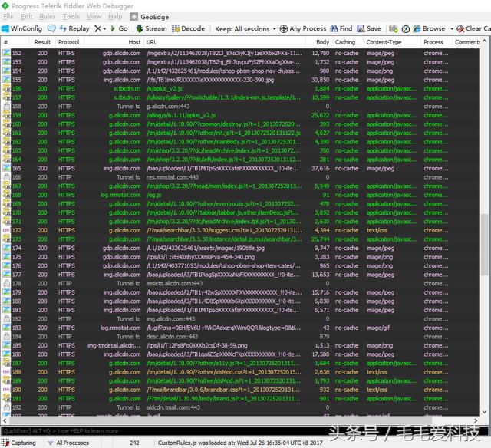This screenshot has width=491, height=448.
Task: Click the vertical scrollbar down arrow
Action: click(x=484, y=412)
